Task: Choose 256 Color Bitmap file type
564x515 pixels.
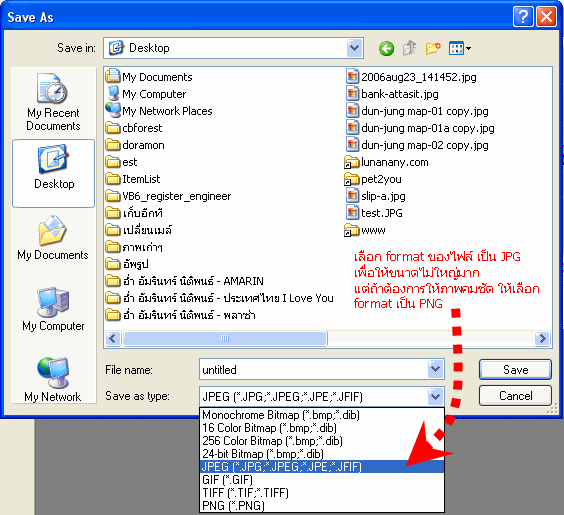Action: 322,441
